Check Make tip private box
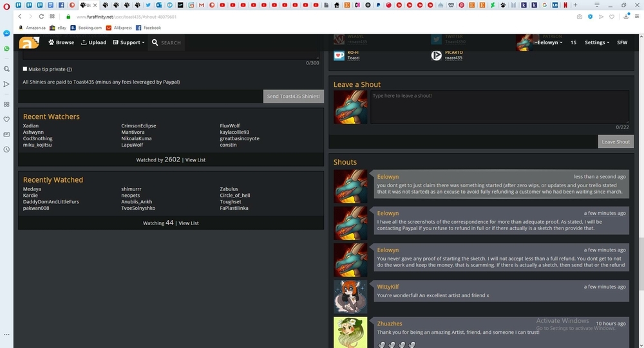Screen dimensions: 644x348 [25, 69]
